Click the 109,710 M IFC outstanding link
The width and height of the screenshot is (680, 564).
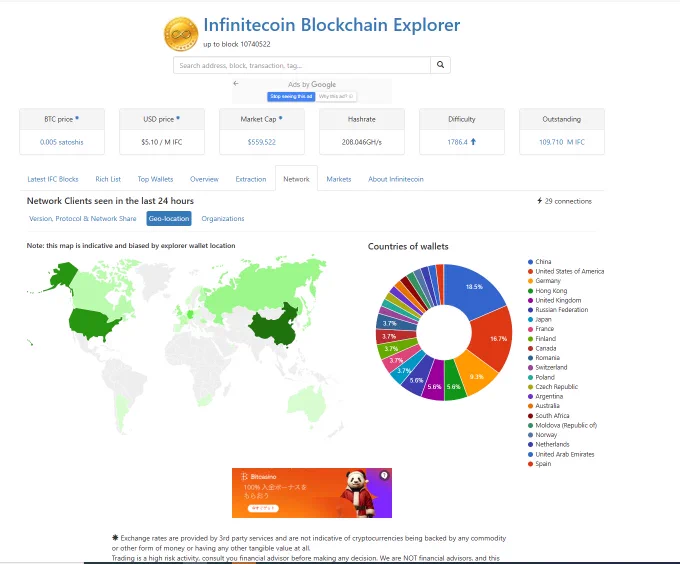pyautogui.click(x=562, y=142)
